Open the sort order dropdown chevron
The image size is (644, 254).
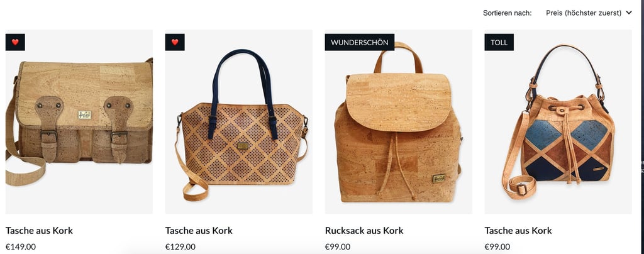(629, 13)
